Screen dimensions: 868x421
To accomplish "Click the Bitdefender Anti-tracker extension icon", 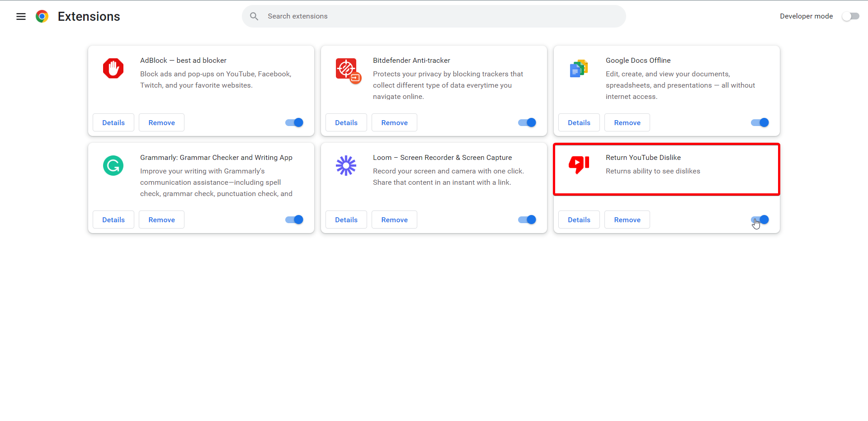I will (x=346, y=69).
